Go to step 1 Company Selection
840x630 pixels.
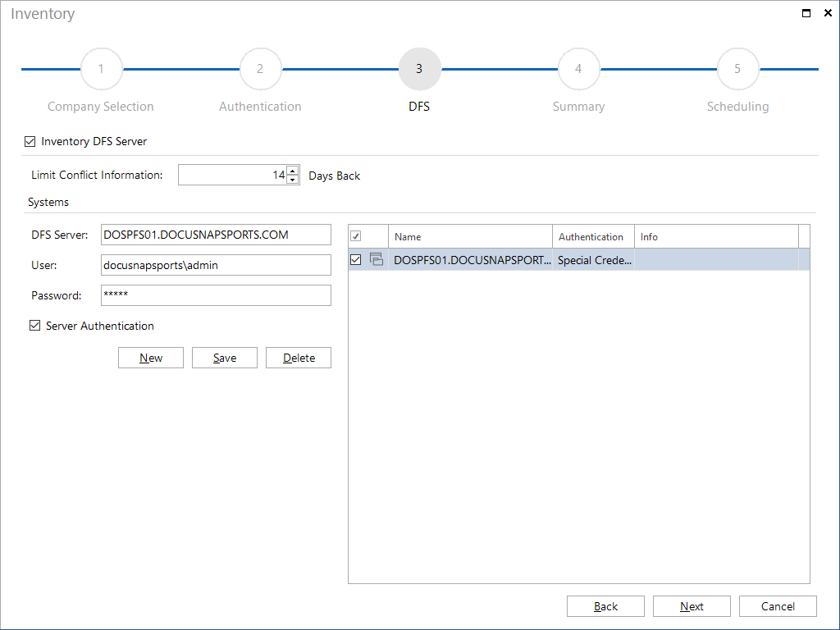pyautogui.click(x=101, y=69)
